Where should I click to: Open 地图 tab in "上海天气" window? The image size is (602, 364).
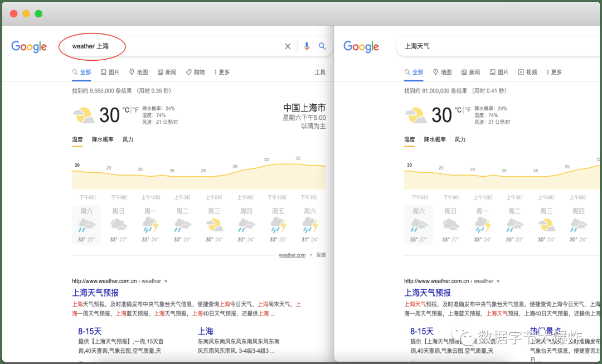(x=442, y=72)
